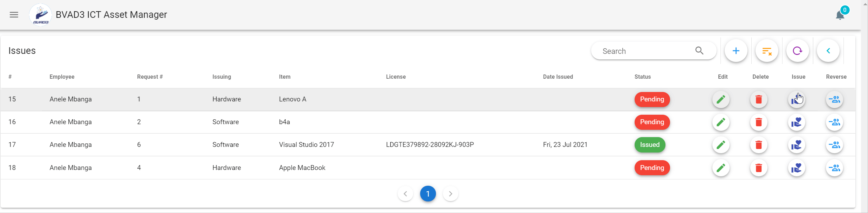The height and width of the screenshot is (213, 868).
Task: Open the hamburger navigation menu
Action: pos(14,15)
